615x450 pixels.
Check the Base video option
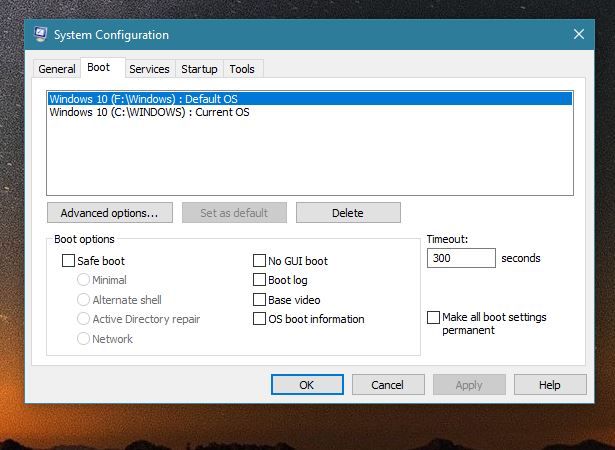[x=259, y=300]
